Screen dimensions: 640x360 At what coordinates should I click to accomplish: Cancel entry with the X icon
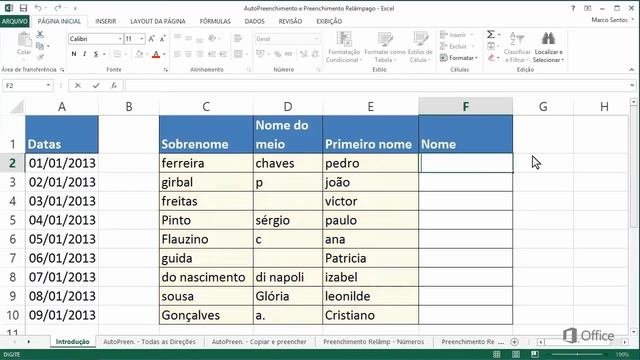pyautogui.click(x=78, y=85)
